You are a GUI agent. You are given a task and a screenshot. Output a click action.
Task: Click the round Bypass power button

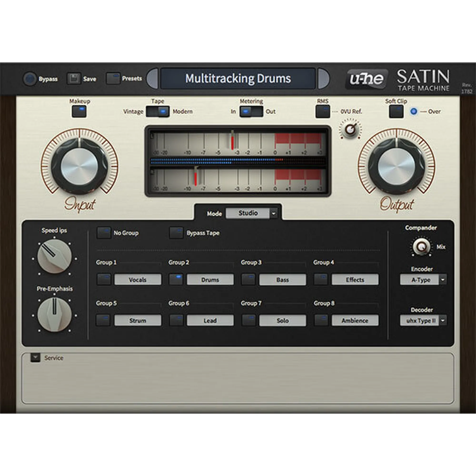(x=30, y=79)
